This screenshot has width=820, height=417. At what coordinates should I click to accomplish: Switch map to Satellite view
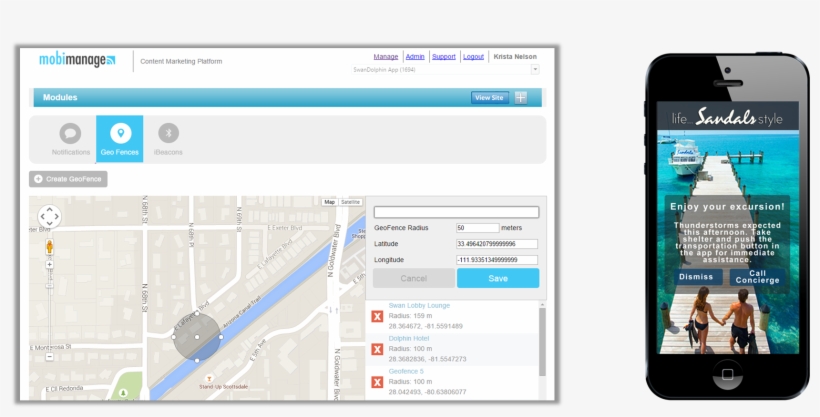350,202
